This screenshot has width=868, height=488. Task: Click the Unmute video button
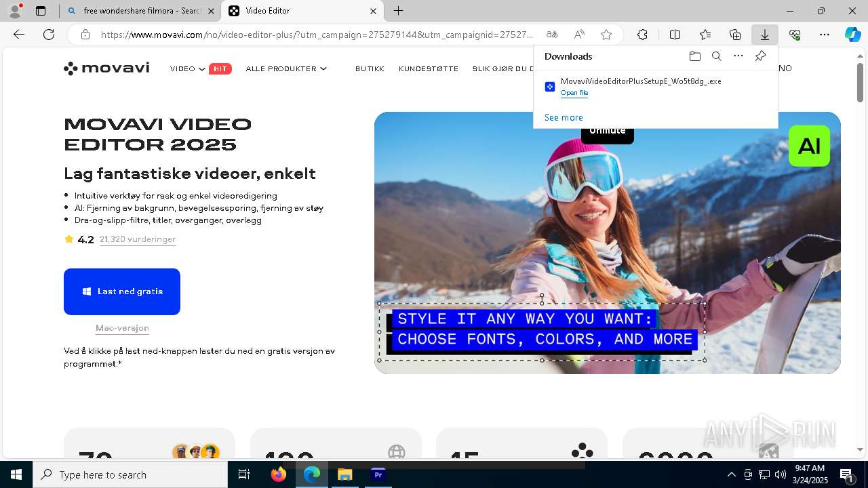607,131
